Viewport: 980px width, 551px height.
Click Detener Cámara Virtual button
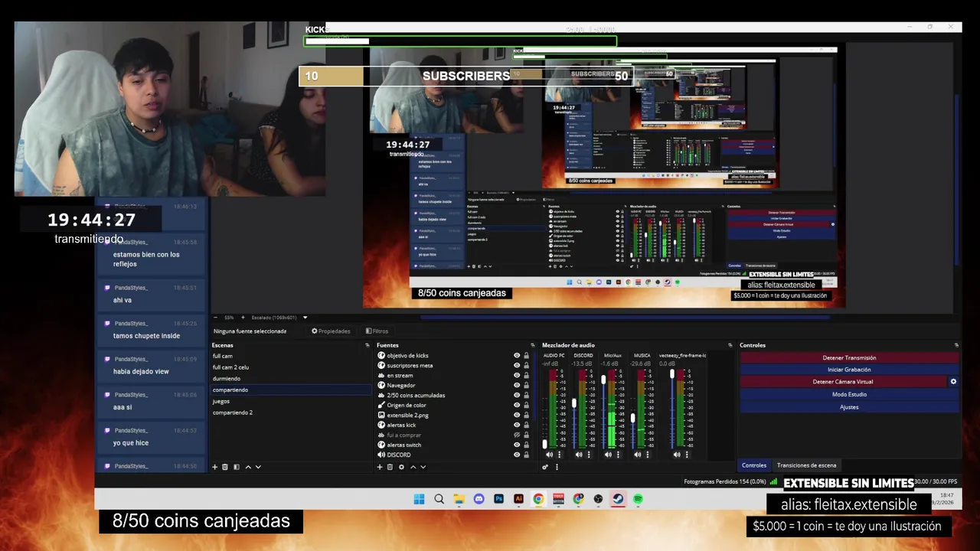point(843,381)
